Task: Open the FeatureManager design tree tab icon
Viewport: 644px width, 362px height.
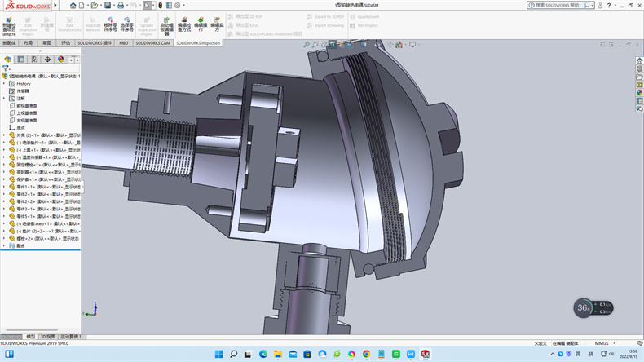Action: pos(7,60)
